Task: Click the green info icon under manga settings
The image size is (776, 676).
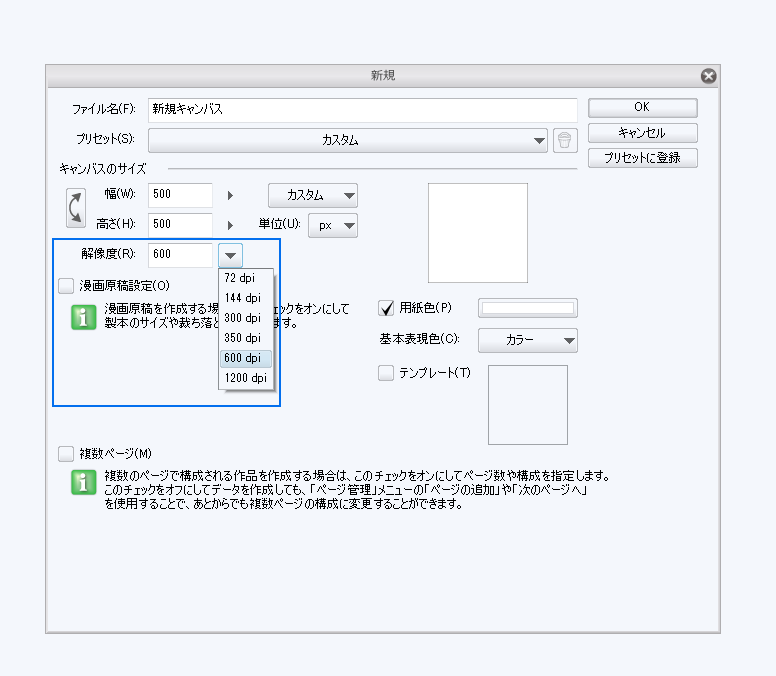Action: [x=85, y=317]
